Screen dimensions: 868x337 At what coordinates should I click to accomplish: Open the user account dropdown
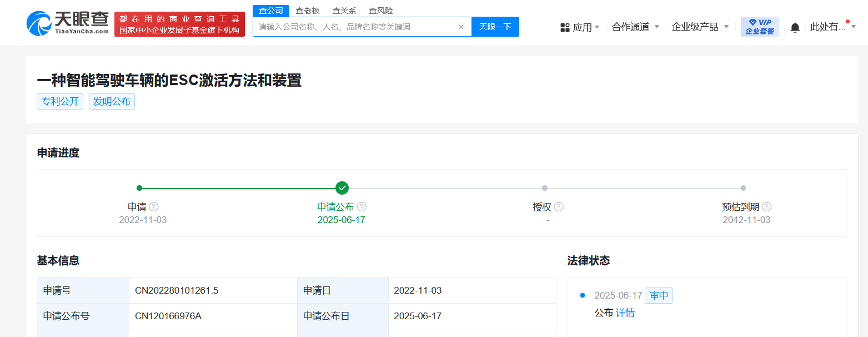pyautogui.click(x=832, y=27)
